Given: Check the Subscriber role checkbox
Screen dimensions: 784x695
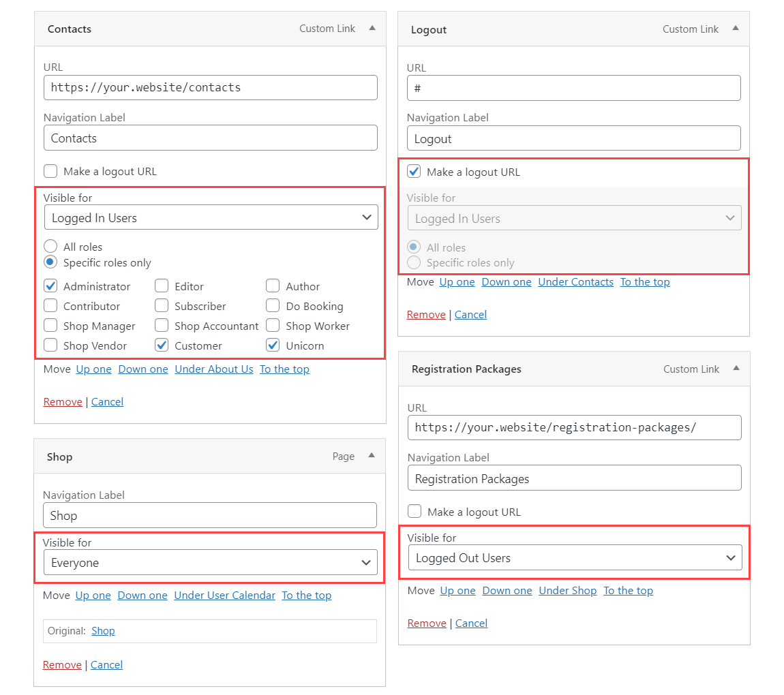Looking at the screenshot, I should [162, 305].
